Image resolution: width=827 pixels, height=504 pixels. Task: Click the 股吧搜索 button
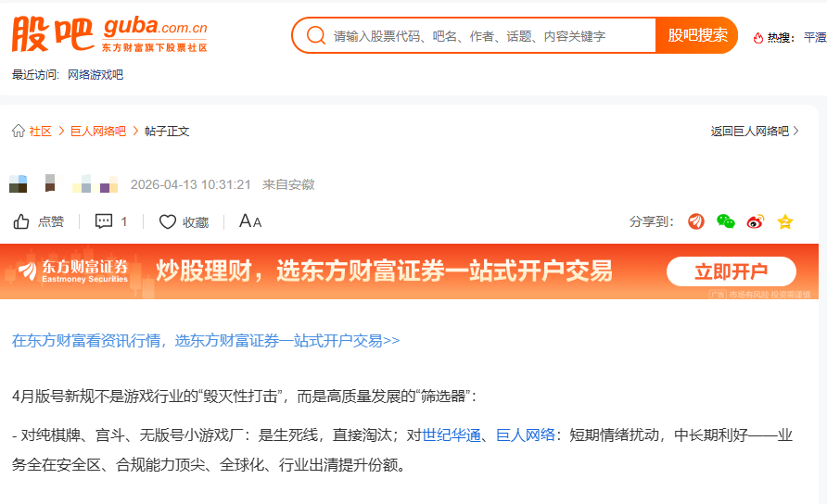697,35
